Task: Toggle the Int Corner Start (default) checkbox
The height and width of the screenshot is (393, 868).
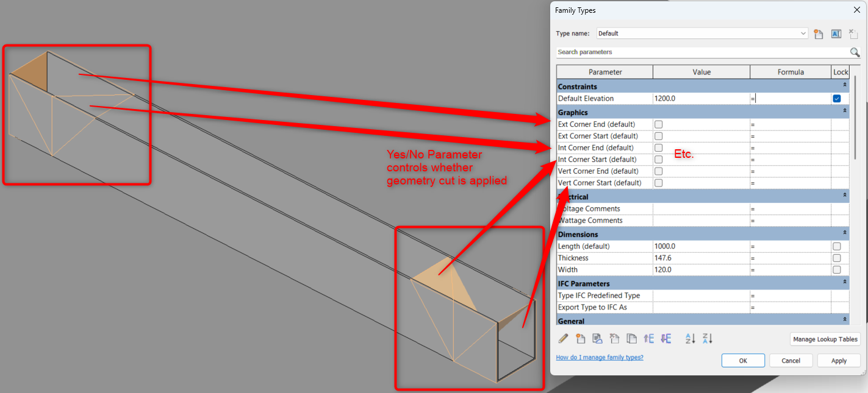Action: (658, 159)
